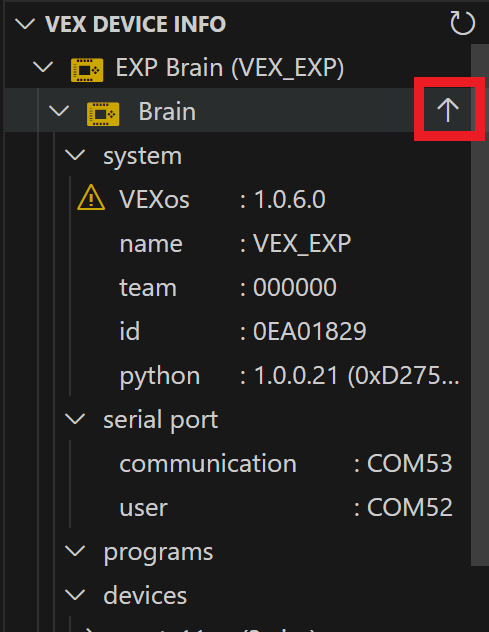Screen dimensions: 489x632
Task: Toggle the devices group chevron
Action: (75, 595)
